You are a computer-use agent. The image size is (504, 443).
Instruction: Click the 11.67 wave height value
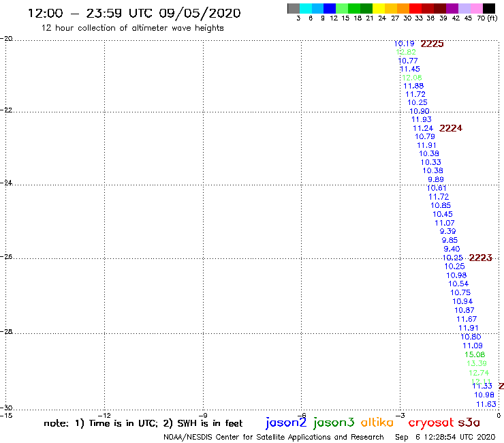coord(467,319)
